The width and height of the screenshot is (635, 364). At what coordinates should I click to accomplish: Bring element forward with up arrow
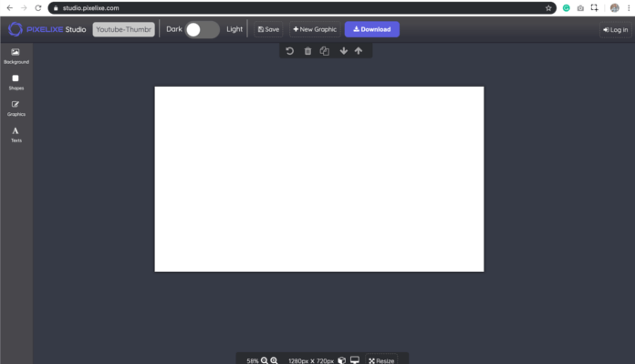pyautogui.click(x=359, y=51)
